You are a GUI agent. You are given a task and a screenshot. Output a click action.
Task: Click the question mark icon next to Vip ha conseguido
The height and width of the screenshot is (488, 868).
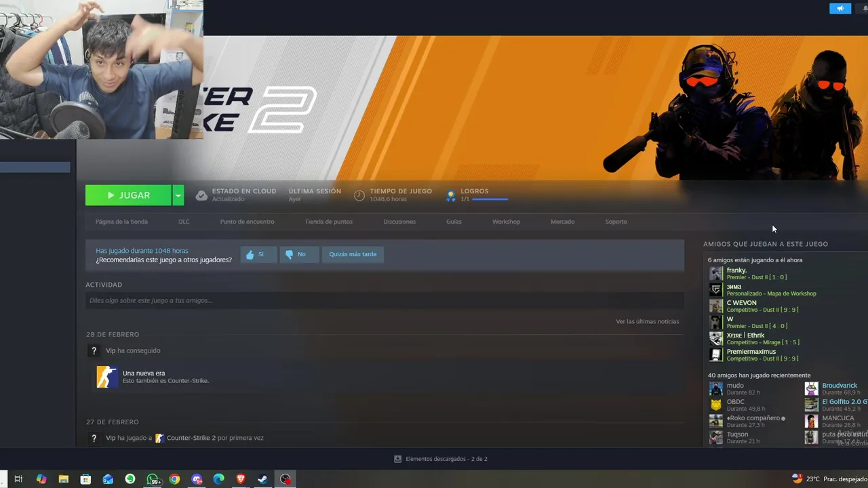[x=94, y=351]
